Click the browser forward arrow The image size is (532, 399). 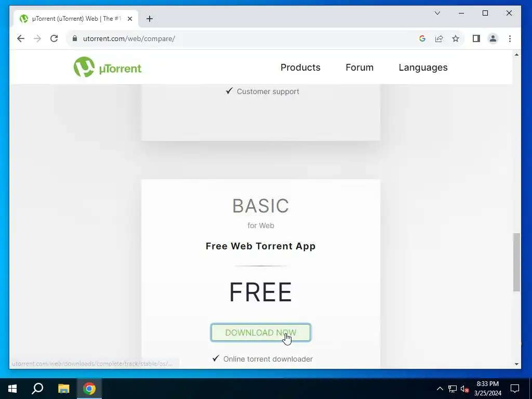(x=37, y=38)
